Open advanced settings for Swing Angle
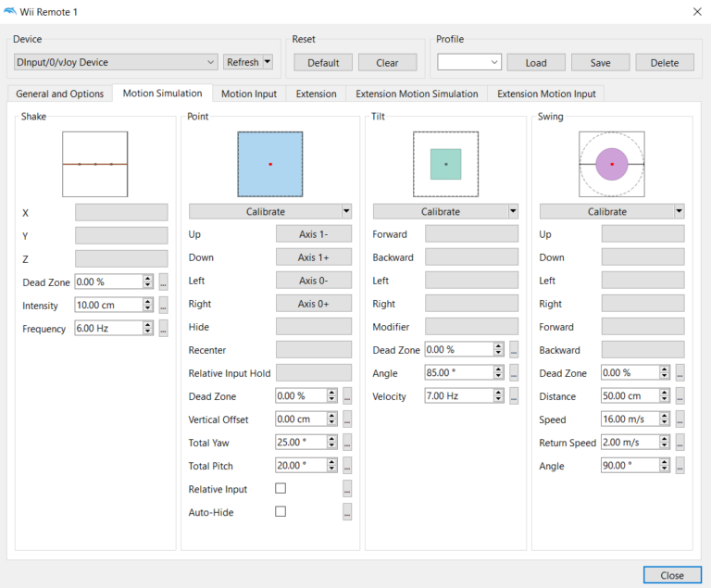This screenshot has width=711, height=588. pyautogui.click(x=680, y=465)
